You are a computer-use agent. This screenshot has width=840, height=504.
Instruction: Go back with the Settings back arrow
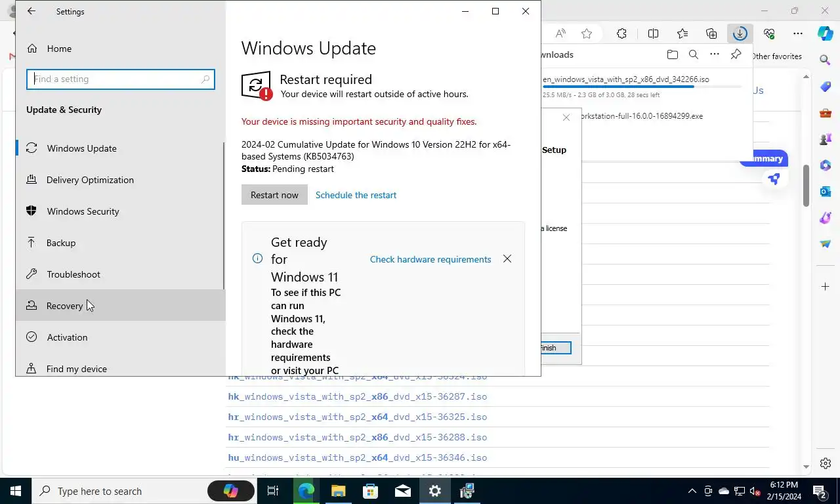click(x=31, y=11)
